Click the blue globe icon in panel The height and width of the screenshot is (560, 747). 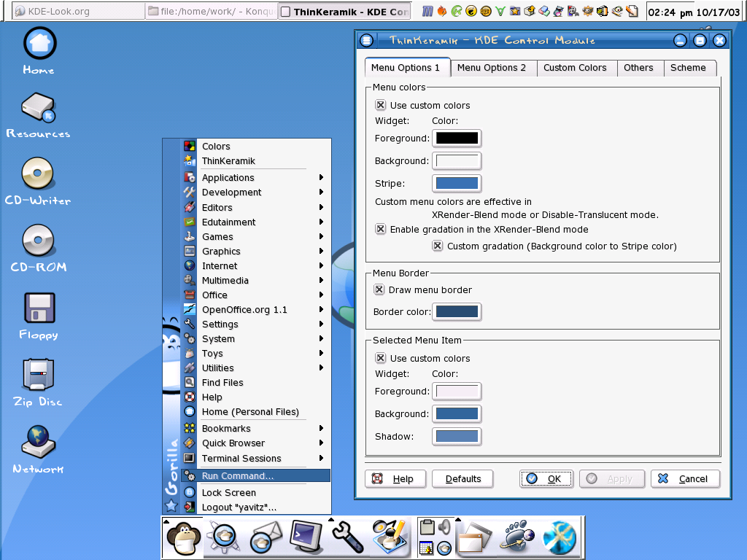pyautogui.click(x=560, y=538)
